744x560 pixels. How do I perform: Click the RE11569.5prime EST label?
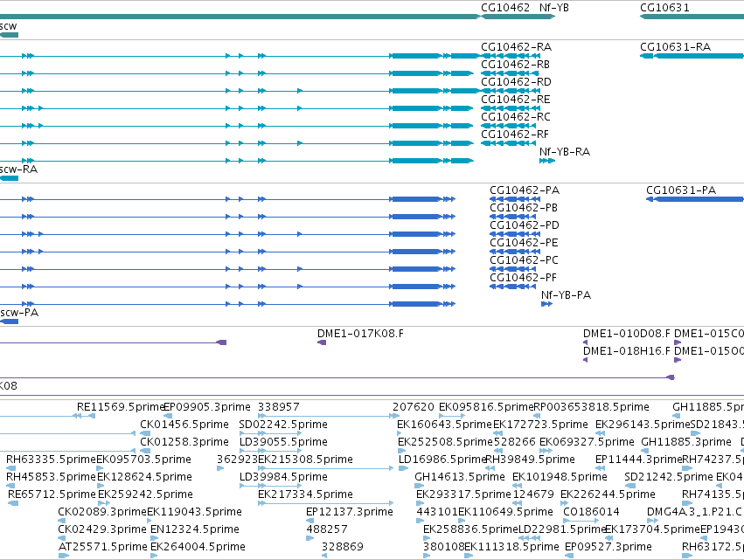121,407
